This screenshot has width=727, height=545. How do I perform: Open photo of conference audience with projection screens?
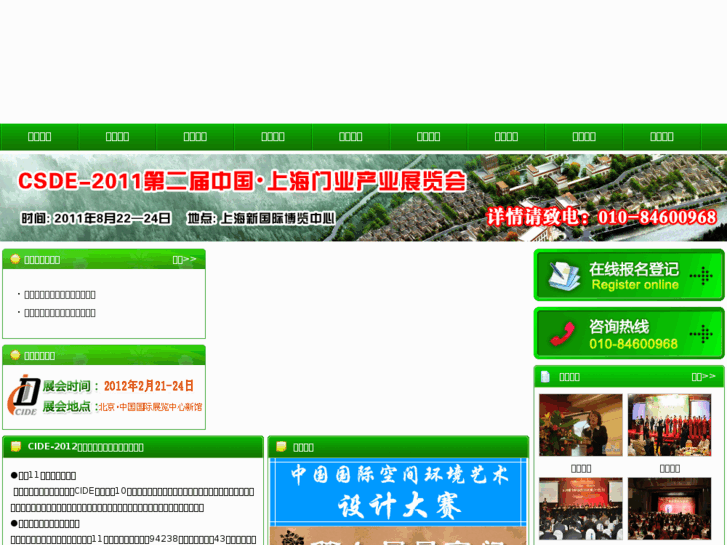pyautogui.click(x=580, y=508)
